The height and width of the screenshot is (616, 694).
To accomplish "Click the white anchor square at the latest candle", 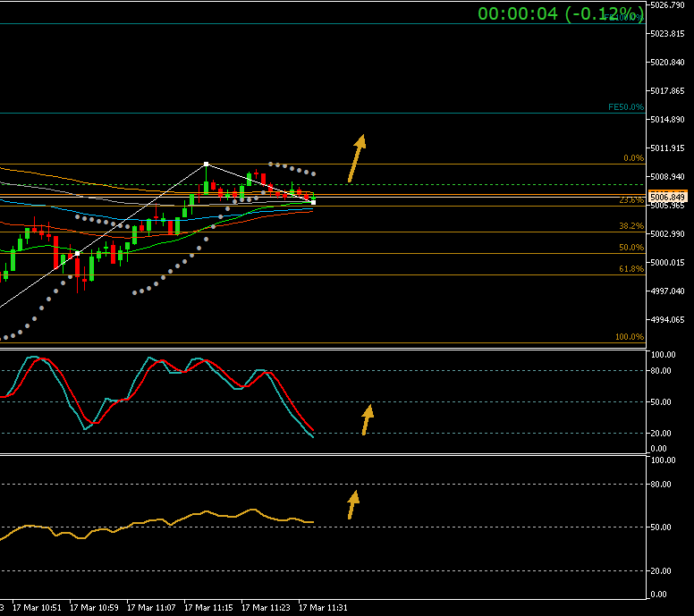I will click(x=313, y=202).
